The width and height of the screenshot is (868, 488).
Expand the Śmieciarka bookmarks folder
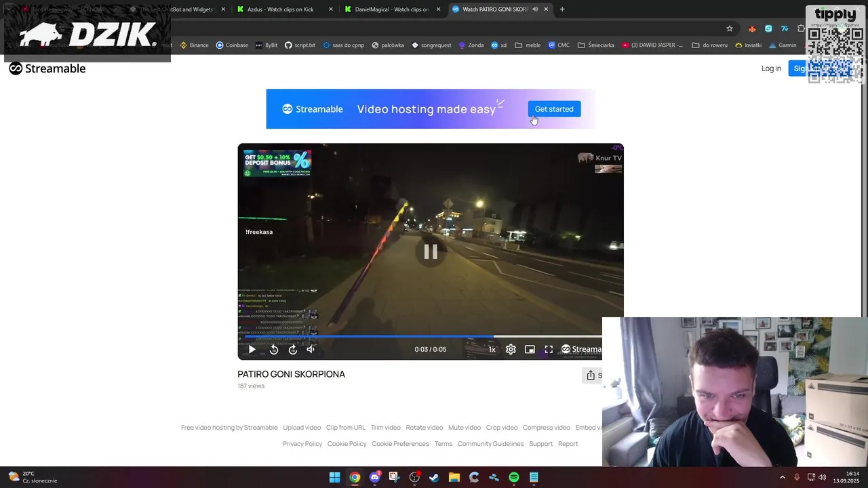pos(596,45)
